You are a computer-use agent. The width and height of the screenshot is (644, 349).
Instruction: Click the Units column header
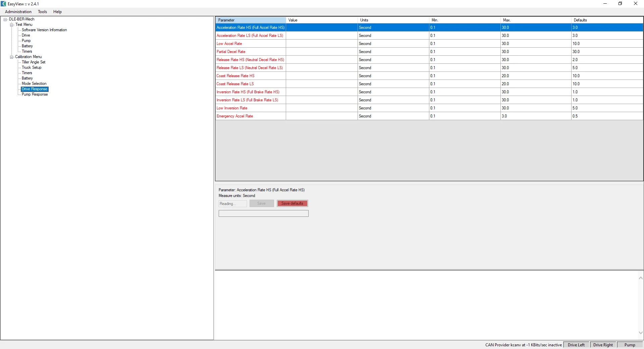[x=393, y=20]
